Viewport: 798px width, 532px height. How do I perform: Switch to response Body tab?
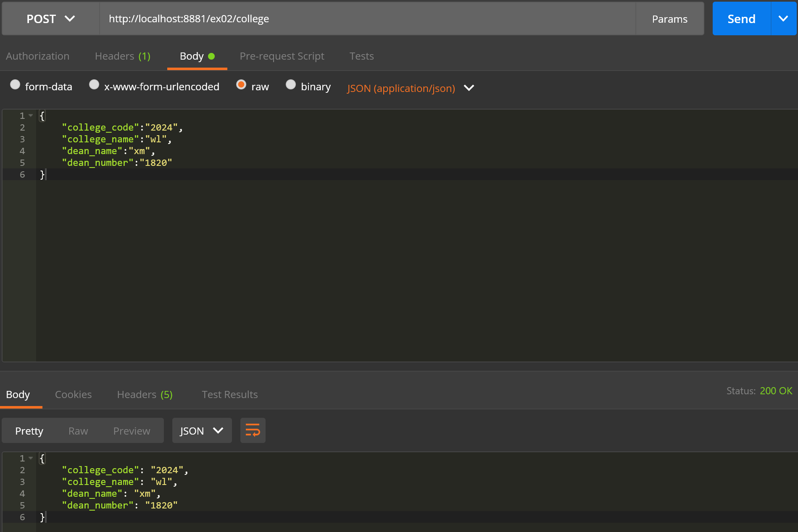click(x=18, y=395)
